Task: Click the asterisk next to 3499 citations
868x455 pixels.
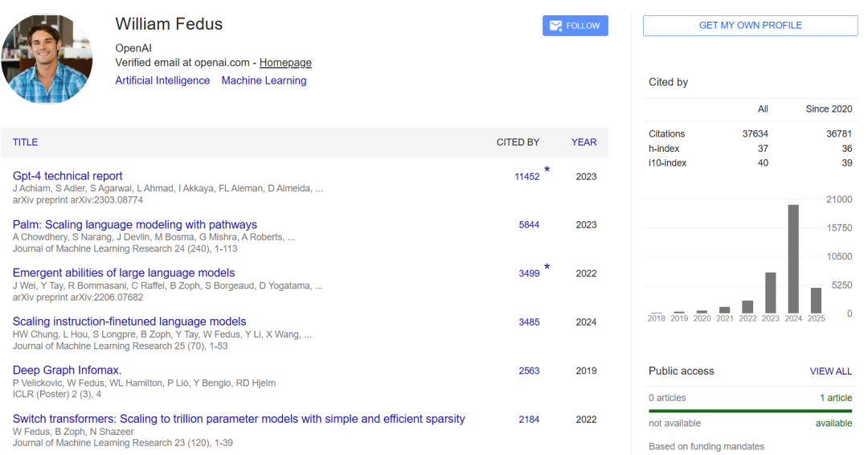Action: click(x=547, y=268)
